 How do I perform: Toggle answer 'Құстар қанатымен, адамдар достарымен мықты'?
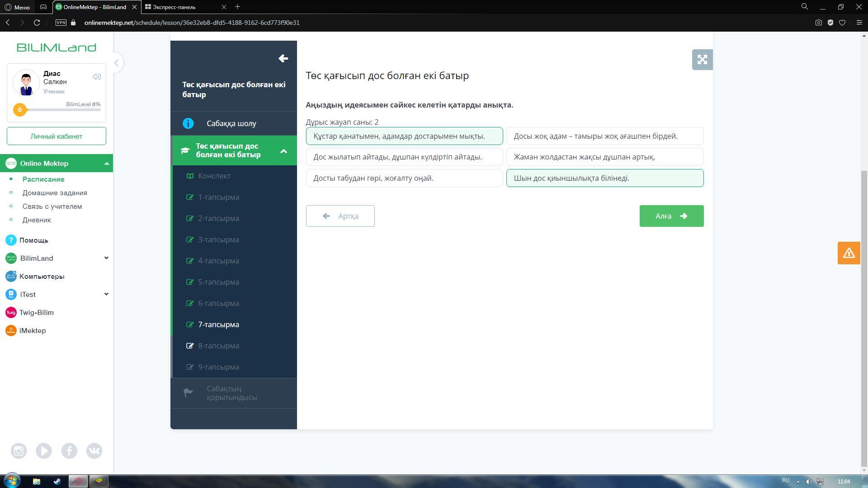tap(404, 136)
